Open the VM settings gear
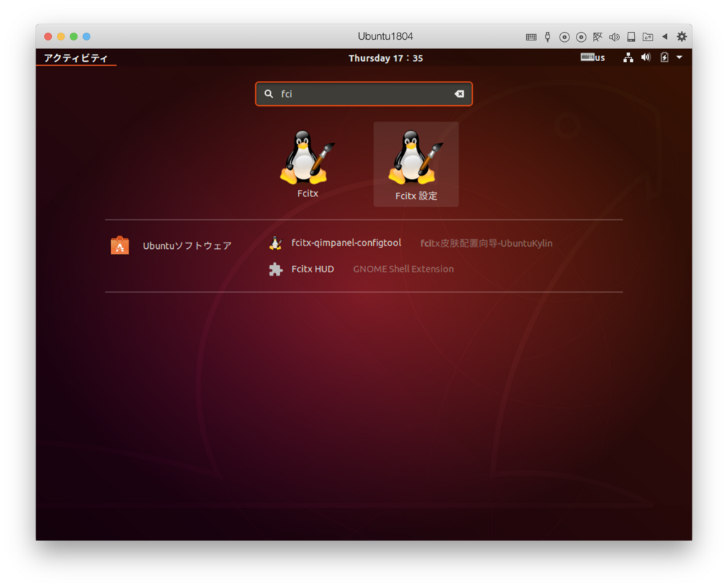728x588 pixels. coord(682,36)
